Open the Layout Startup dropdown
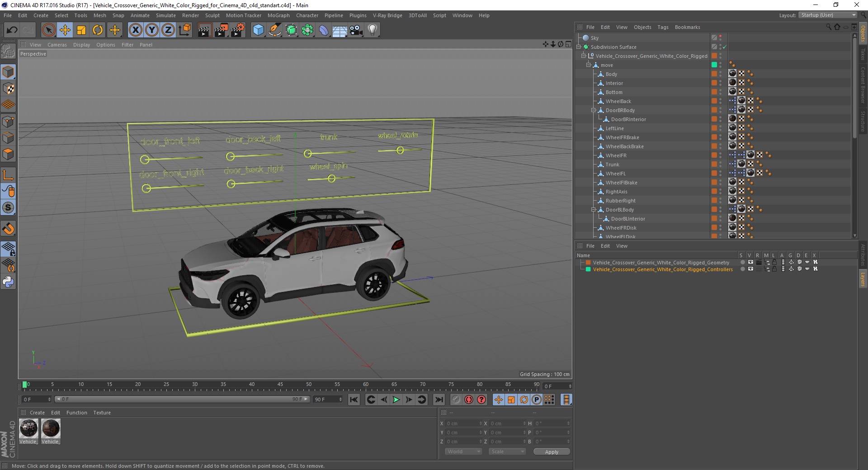Viewport: 868px width, 470px height. (x=828, y=15)
